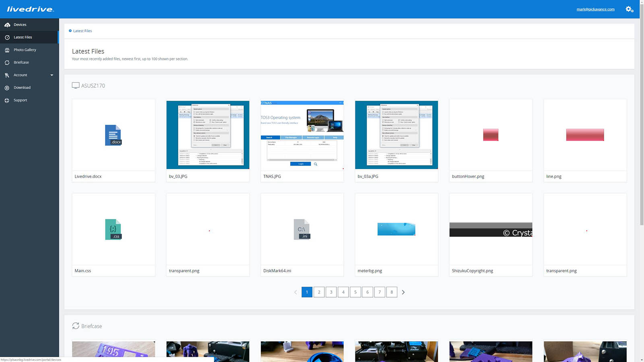Click the ShizukuCopyright.png file name

(x=473, y=271)
